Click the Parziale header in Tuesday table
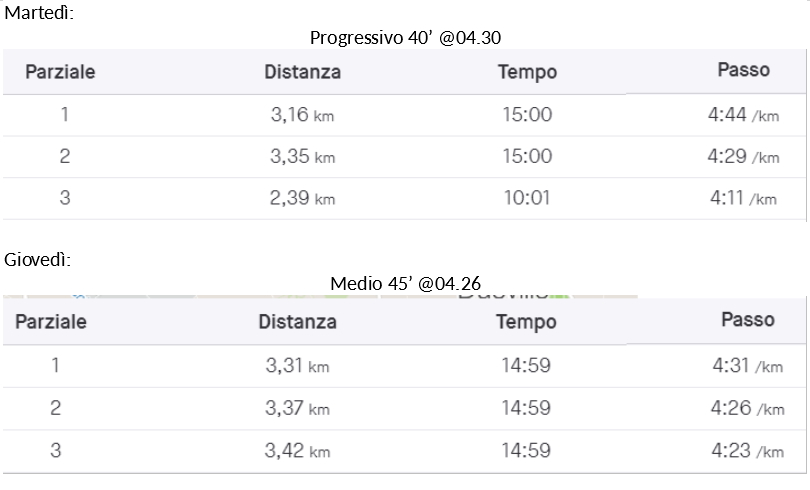810x490 pixels. [60, 72]
